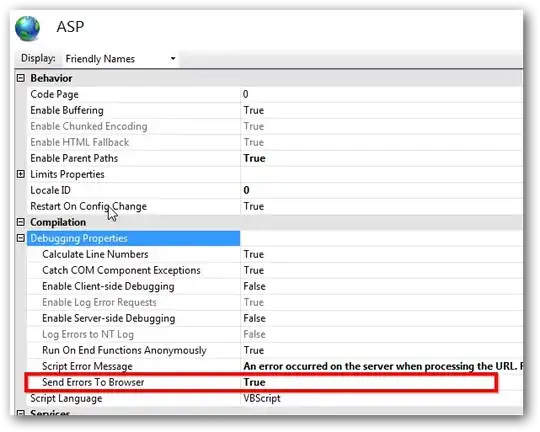Image resolution: width=540 pixels, height=432 pixels.
Task: Click the Code Page value 0
Action: click(x=246, y=94)
